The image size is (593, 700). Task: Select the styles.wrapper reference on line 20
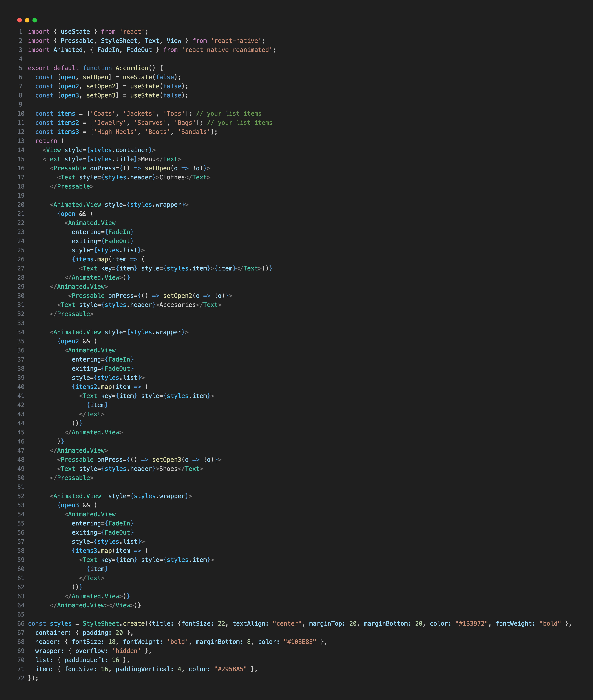tap(155, 204)
